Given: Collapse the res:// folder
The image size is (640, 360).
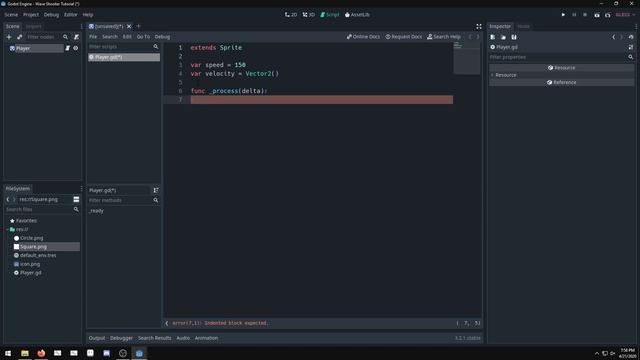Looking at the screenshot, I should pos(7,229).
